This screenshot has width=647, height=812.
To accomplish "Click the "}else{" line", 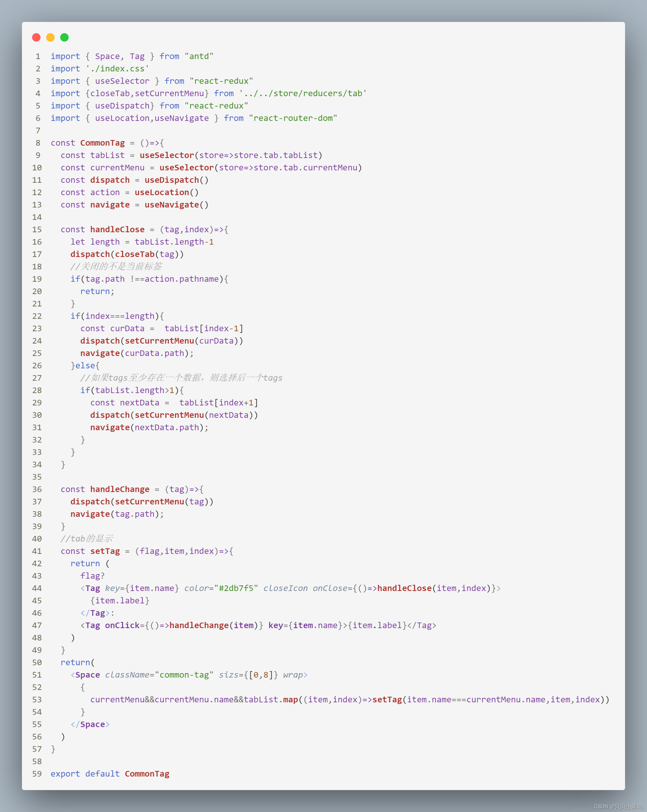I will [85, 366].
